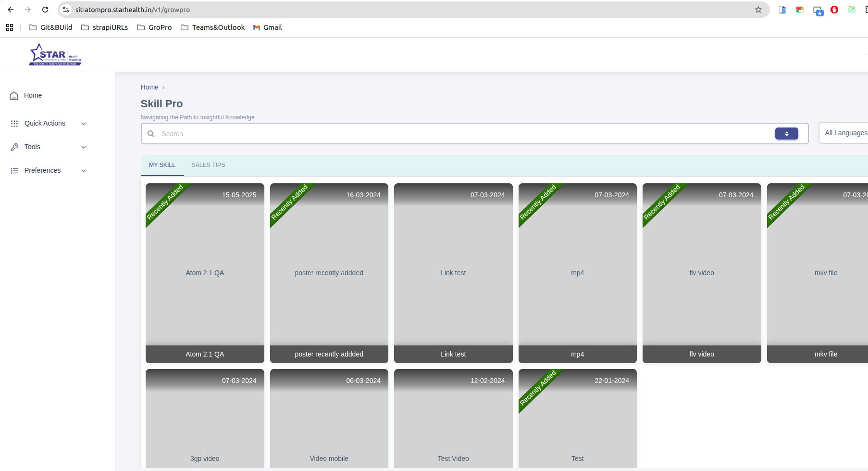The width and height of the screenshot is (868, 471).
Task: Click the Preferences list icon
Action: [14, 171]
